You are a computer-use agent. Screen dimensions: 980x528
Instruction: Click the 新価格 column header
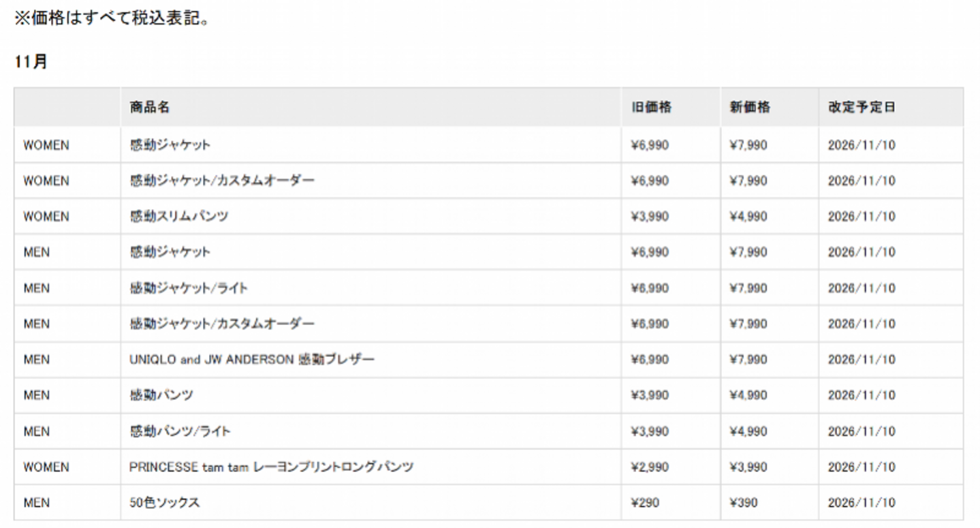750,108
